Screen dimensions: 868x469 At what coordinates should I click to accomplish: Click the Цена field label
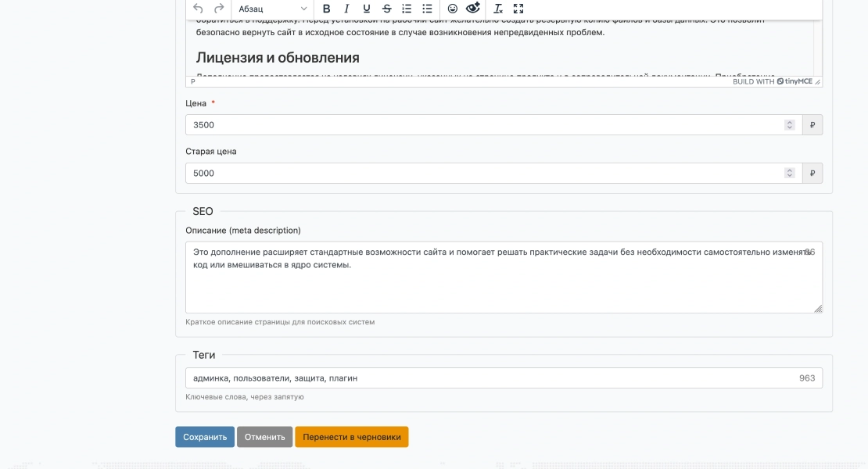click(x=196, y=103)
